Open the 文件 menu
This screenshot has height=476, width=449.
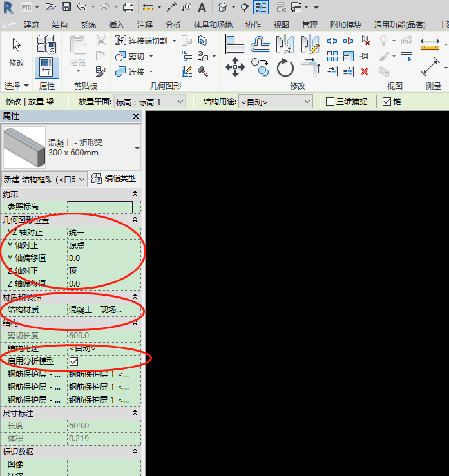8,25
